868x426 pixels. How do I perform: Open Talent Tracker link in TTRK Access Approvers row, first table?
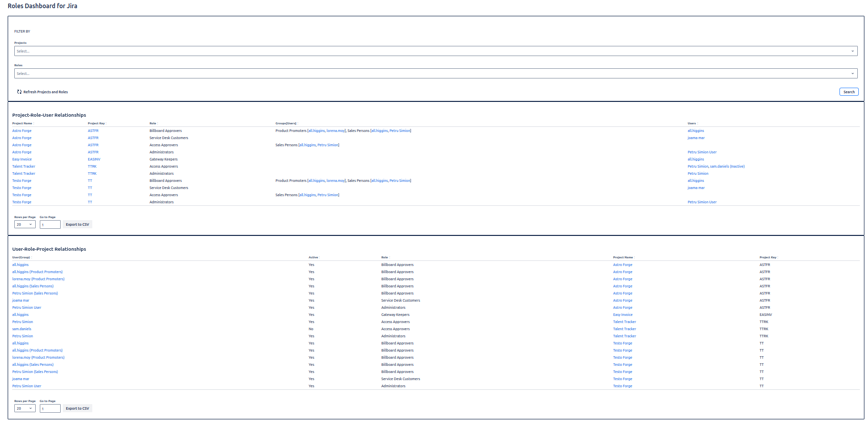pyautogui.click(x=24, y=167)
